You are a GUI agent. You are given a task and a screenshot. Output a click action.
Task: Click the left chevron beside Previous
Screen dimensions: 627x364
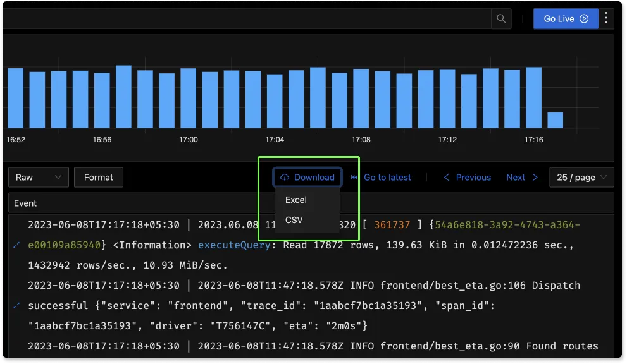[x=447, y=178]
